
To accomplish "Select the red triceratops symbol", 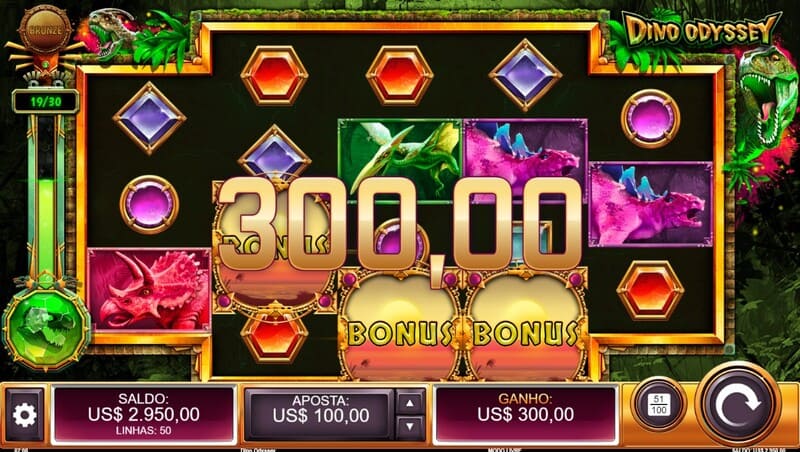I will 149,290.
